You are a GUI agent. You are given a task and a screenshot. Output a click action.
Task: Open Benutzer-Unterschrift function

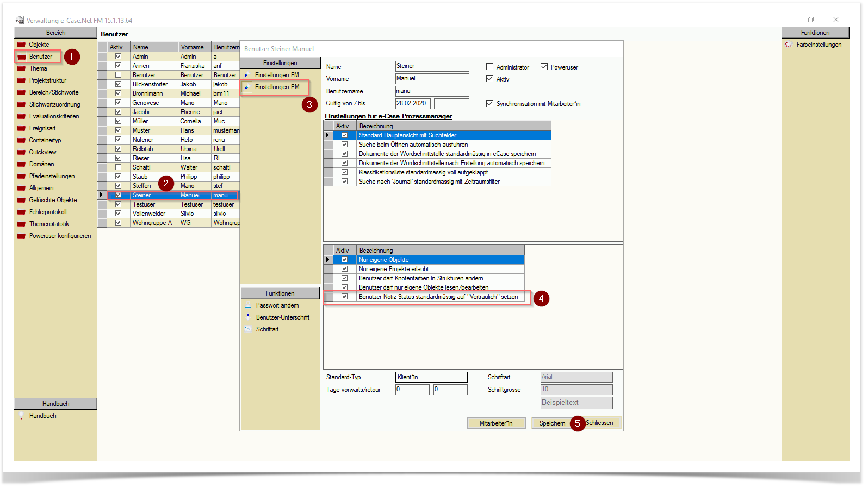pos(283,317)
